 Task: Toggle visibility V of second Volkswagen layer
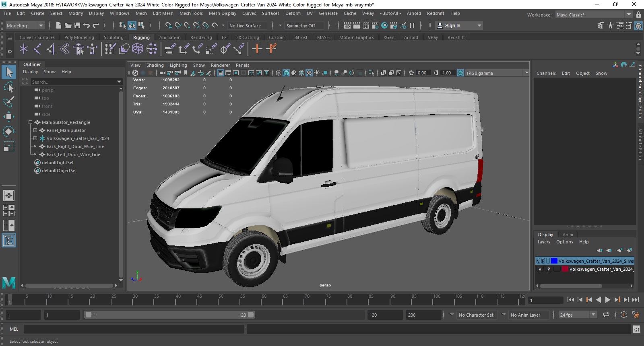(x=540, y=269)
